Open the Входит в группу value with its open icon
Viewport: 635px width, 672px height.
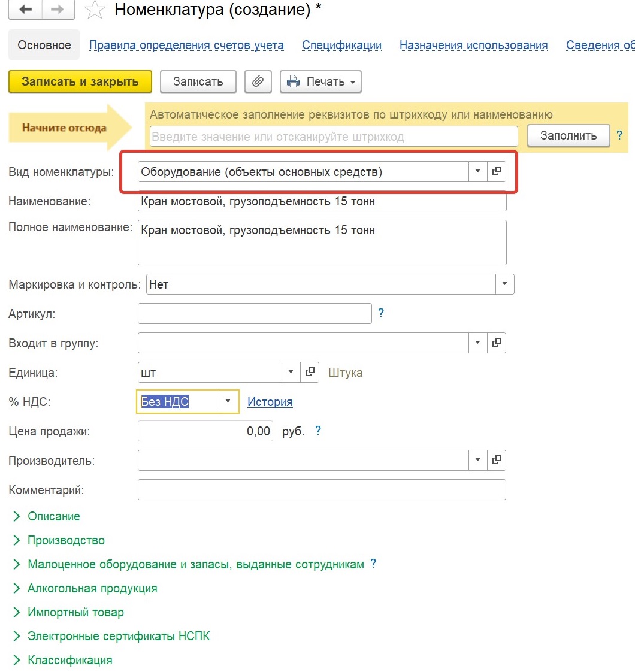click(x=497, y=343)
